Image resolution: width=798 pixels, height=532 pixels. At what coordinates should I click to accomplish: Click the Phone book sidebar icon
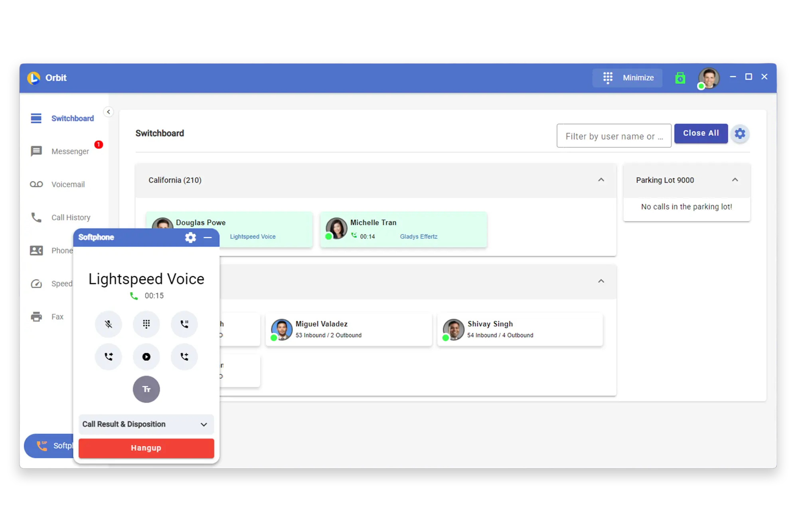(x=36, y=251)
